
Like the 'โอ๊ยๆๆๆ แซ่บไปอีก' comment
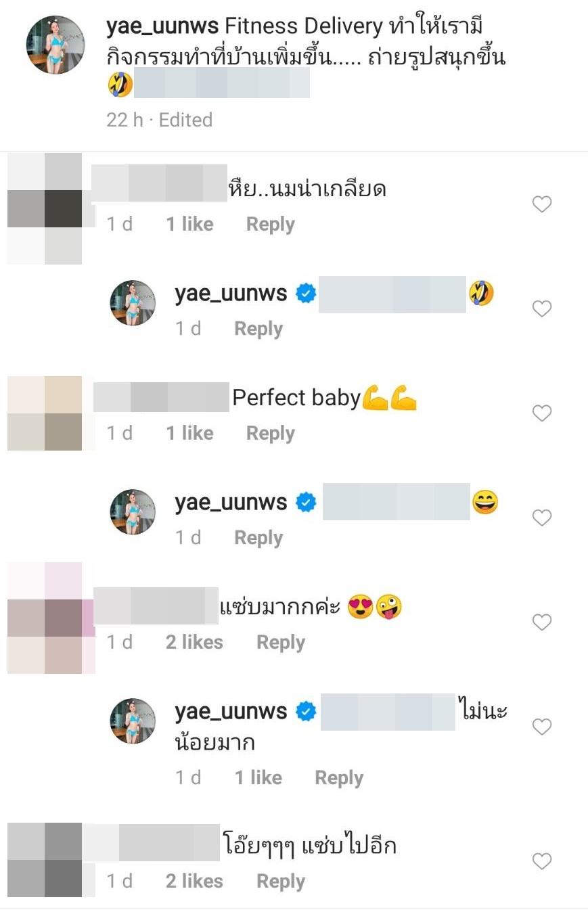[x=542, y=861]
